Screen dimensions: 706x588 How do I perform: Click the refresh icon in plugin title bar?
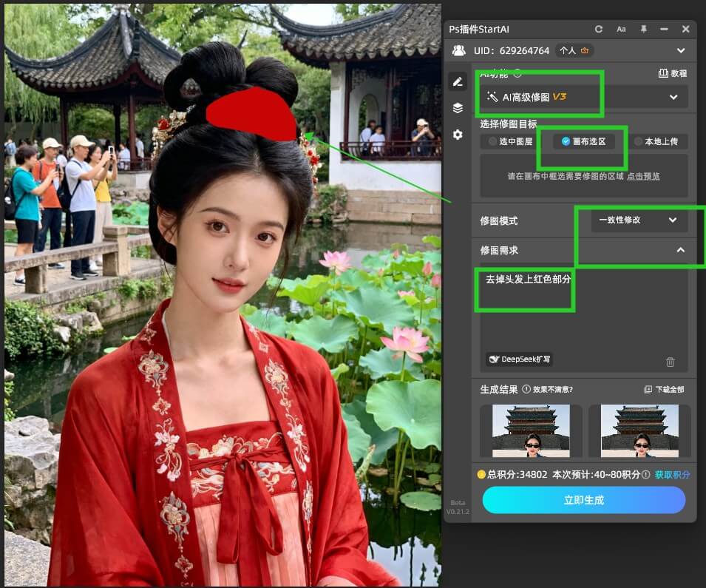pyautogui.click(x=599, y=29)
